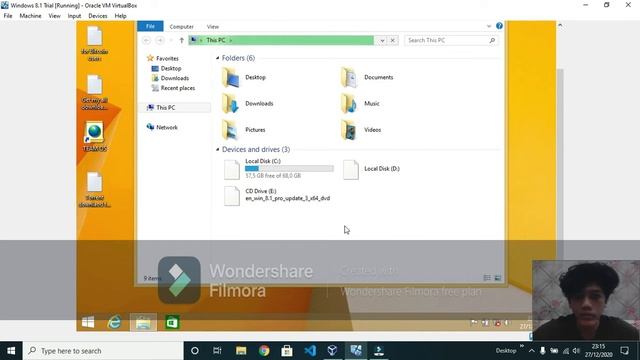Screen dimensions: 640x360
Task: Open the VirtualBox Devices menu
Action: 98,16
